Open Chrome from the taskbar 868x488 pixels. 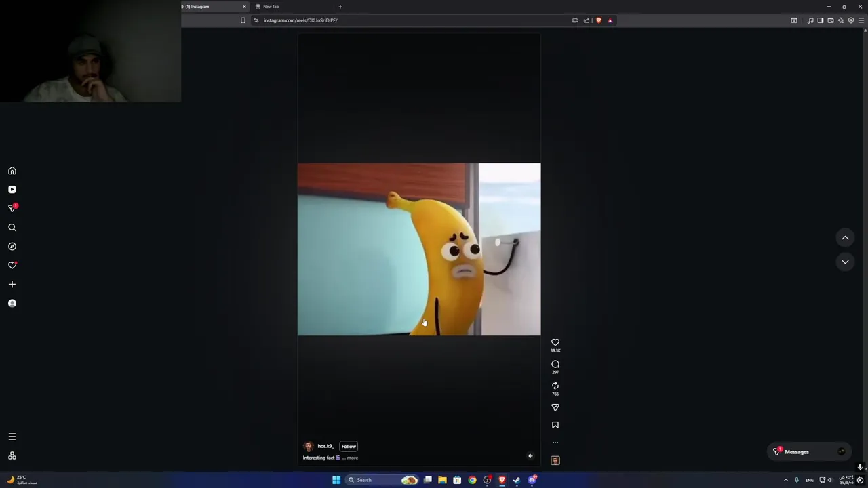[x=472, y=480]
